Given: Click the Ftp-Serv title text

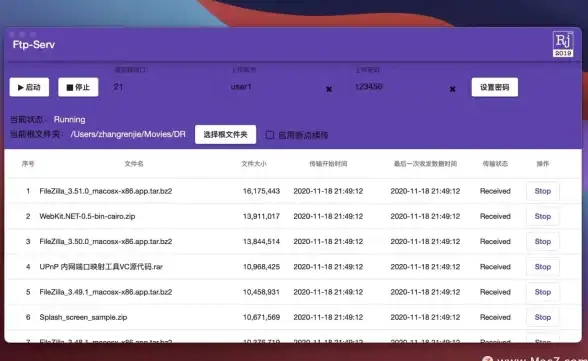Looking at the screenshot, I should coord(34,45).
